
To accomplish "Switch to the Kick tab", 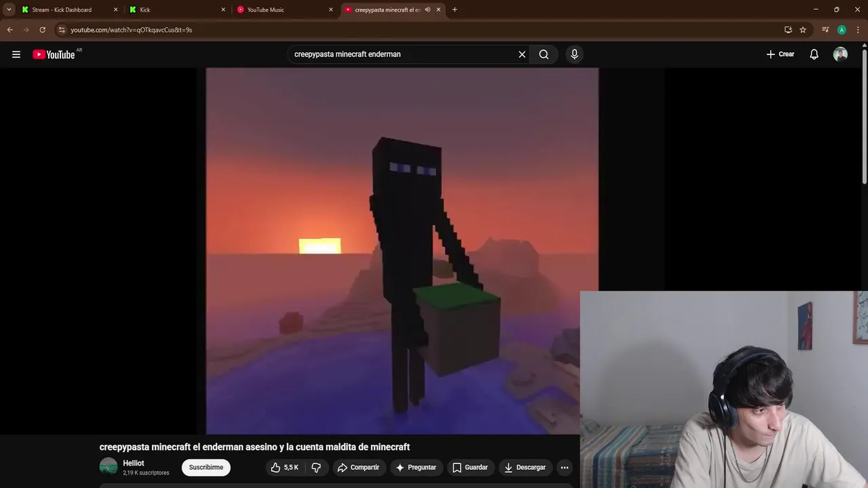I will (x=176, y=9).
